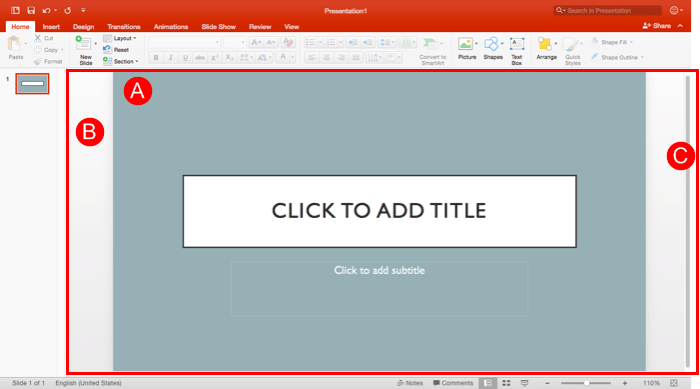Viewport: 700px width, 389px height.
Task: Zoom in with the plus button
Action: pos(625,383)
